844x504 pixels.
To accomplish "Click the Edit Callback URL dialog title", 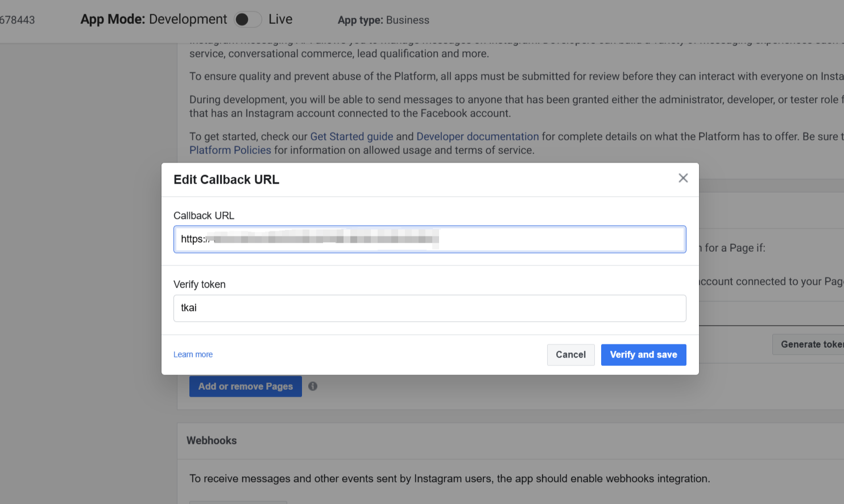I will (x=226, y=180).
